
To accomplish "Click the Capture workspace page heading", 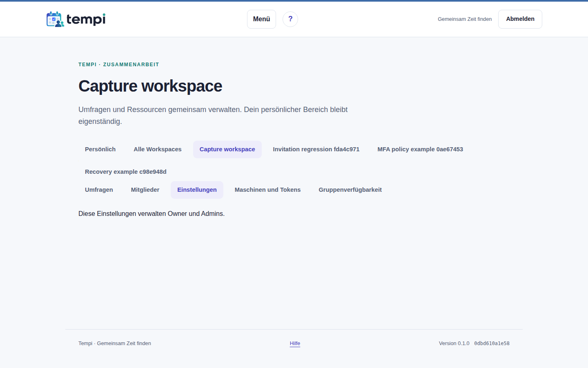I will (150, 86).
